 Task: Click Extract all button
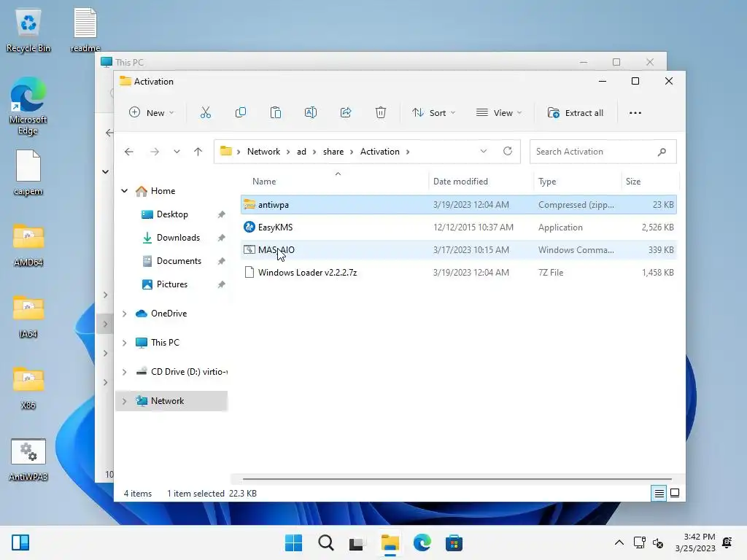576,113
